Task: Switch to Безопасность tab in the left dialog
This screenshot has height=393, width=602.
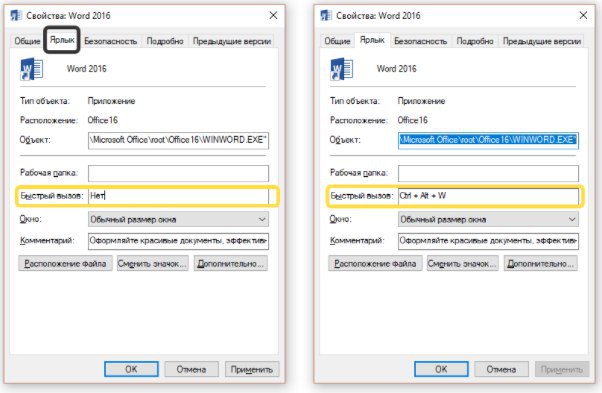Action: pos(111,41)
